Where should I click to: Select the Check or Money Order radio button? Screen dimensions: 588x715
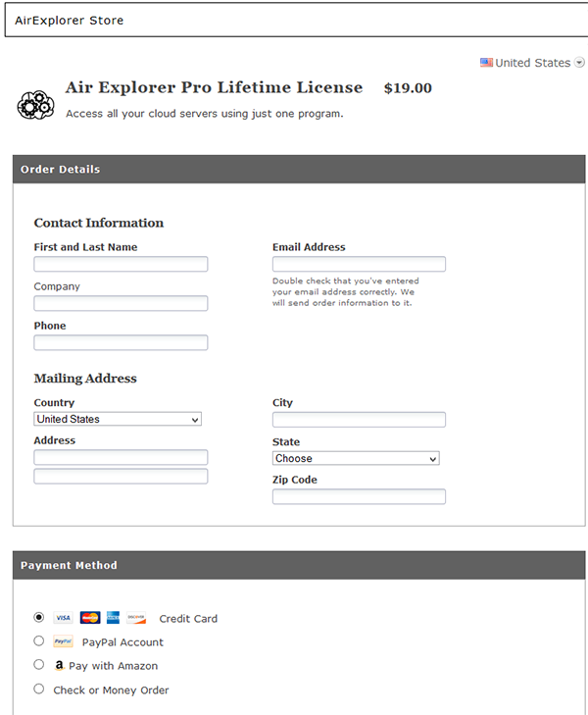click(x=39, y=689)
